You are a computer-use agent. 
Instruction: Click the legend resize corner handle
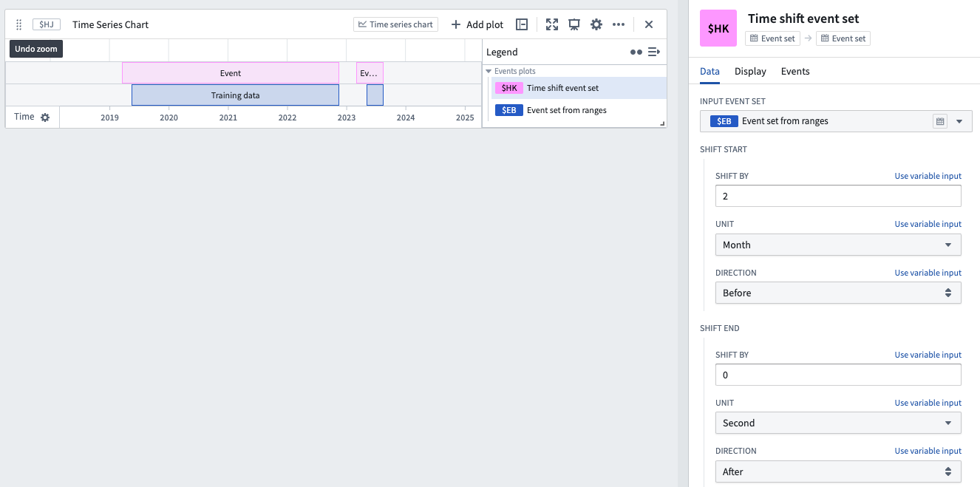[x=662, y=123]
